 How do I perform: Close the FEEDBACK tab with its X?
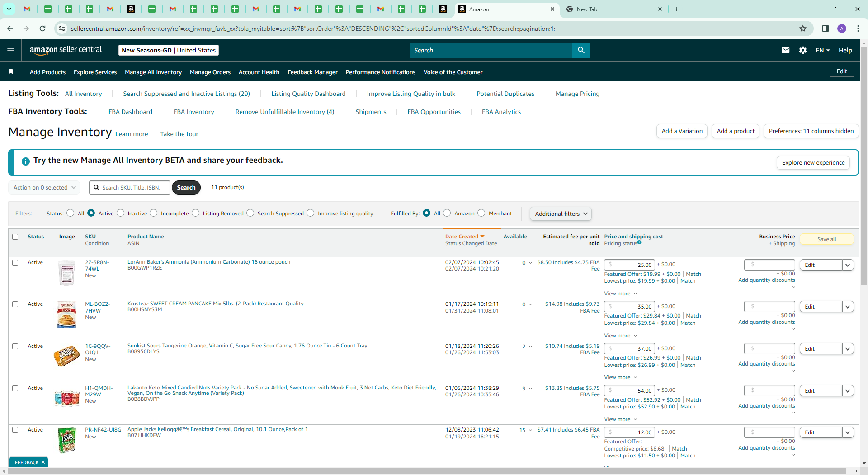pos(43,462)
